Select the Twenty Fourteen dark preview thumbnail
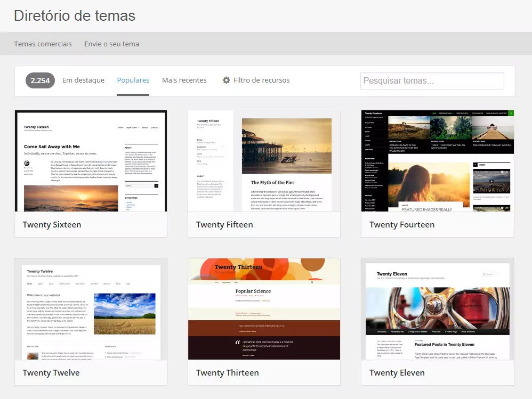The image size is (532, 399). coord(437,161)
